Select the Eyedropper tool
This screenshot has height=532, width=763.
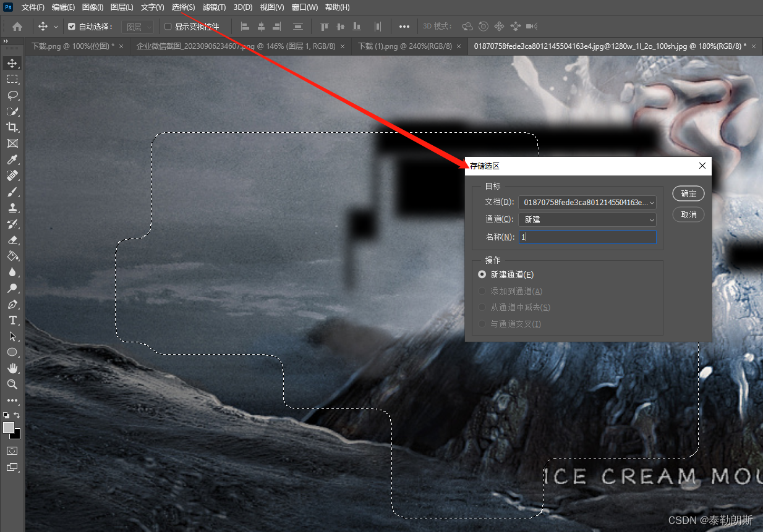(x=12, y=159)
